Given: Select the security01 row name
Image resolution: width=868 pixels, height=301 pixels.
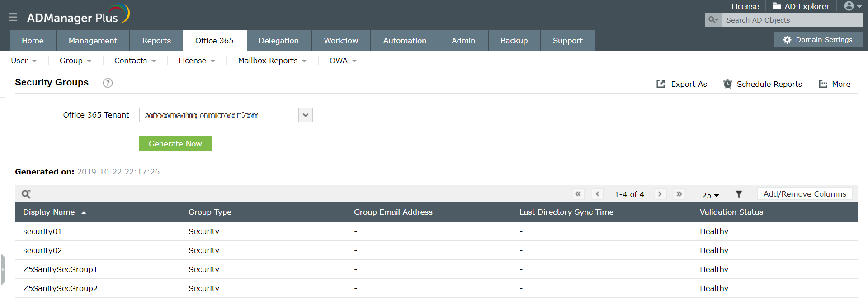Looking at the screenshot, I should (x=42, y=231).
